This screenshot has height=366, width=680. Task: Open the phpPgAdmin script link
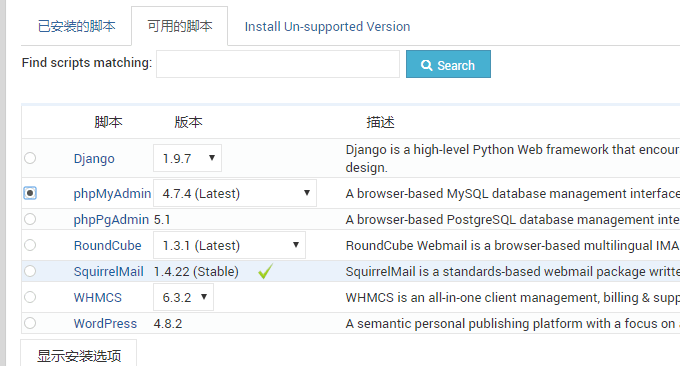(x=111, y=219)
